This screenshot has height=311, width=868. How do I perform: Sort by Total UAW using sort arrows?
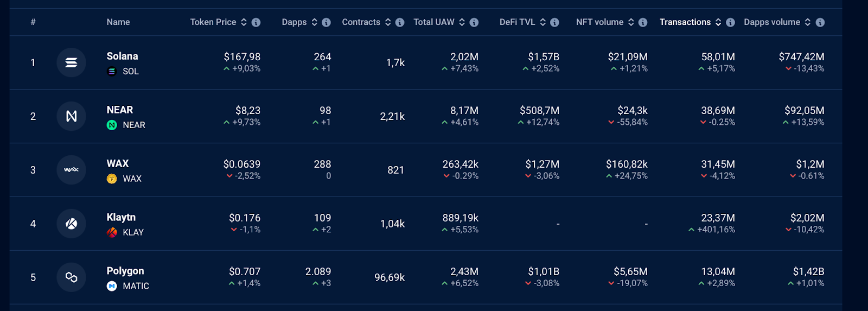(462, 22)
